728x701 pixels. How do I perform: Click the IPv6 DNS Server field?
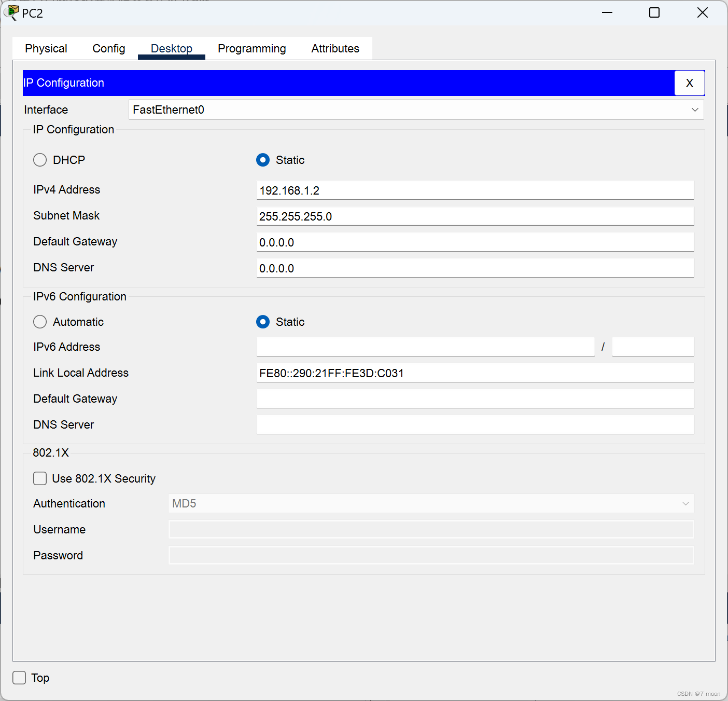tap(475, 424)
